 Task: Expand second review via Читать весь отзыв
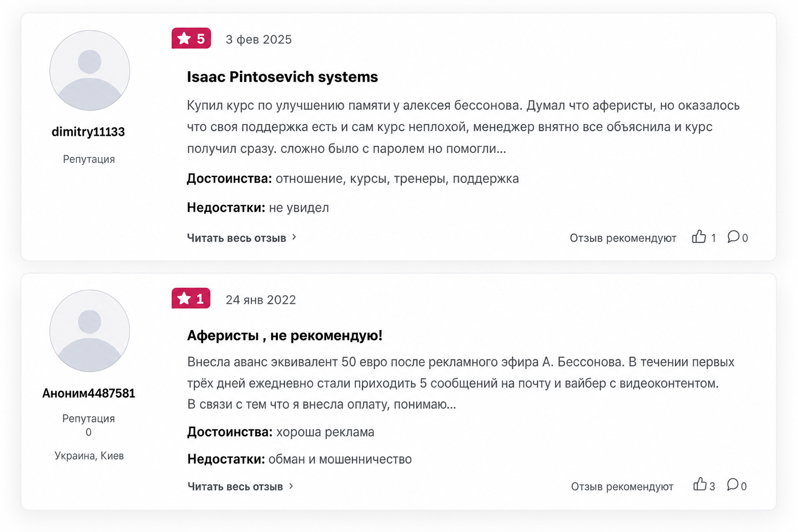point(235,487)
